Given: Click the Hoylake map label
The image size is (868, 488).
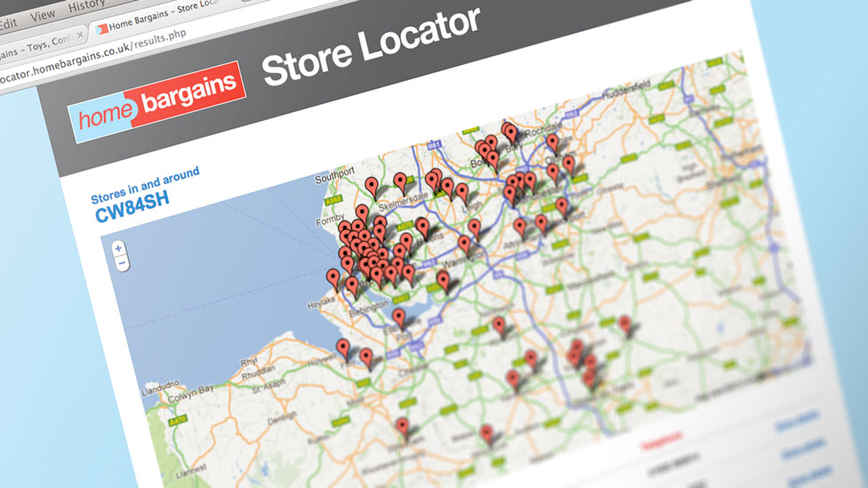Looking at the screenshot, I should point(321,302).
